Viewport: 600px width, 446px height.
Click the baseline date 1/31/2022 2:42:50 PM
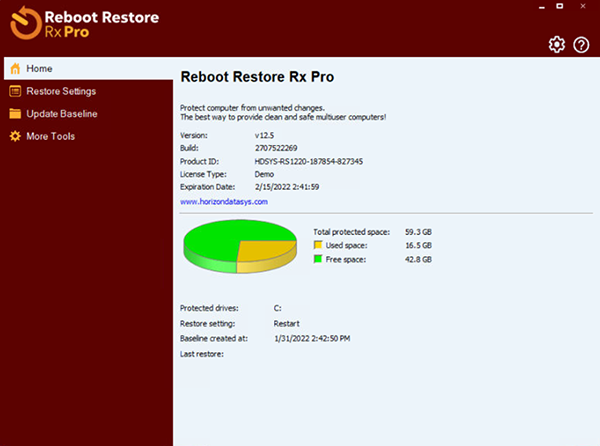(312, 339)
